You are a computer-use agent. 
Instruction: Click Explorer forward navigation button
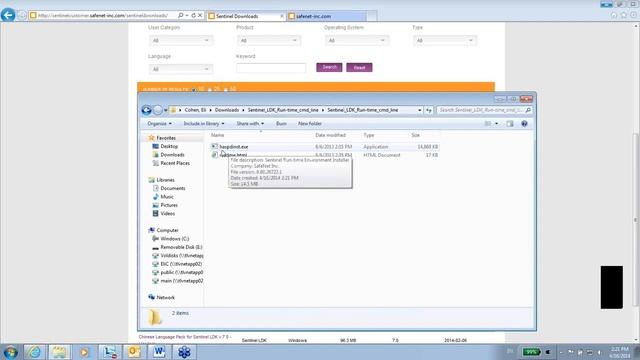[158, 110]
